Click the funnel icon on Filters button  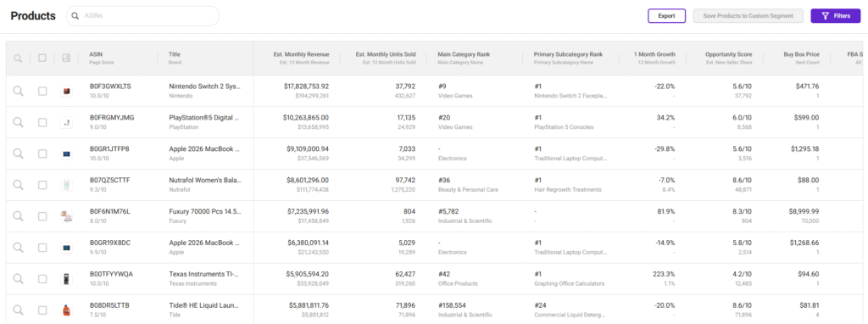click(x=825, y=16)
